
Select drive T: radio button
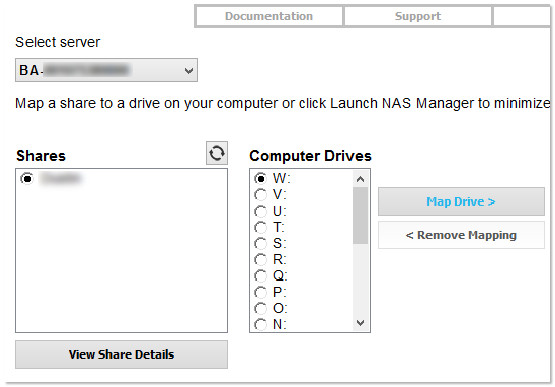[x=261, y=227]
